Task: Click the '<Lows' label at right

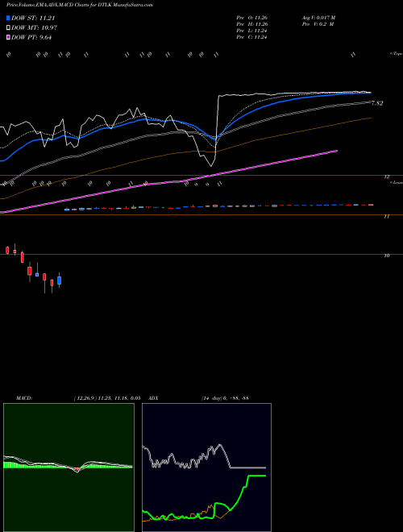Action: (397, 182)
